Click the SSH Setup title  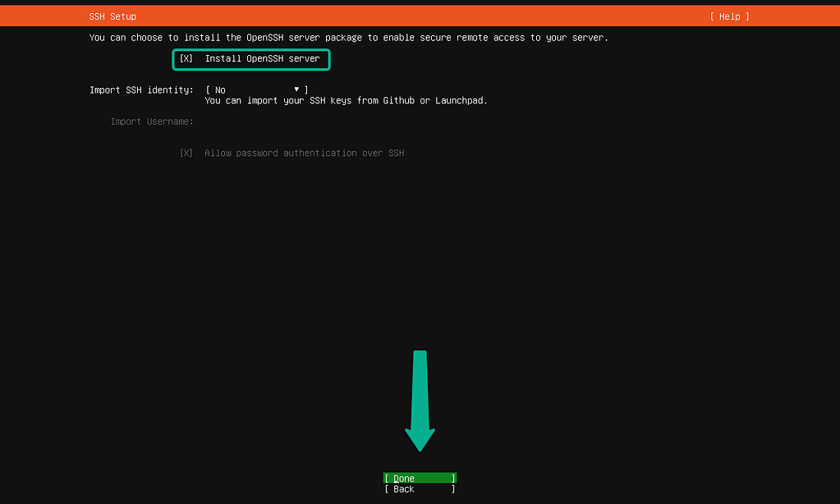point(112,16)
